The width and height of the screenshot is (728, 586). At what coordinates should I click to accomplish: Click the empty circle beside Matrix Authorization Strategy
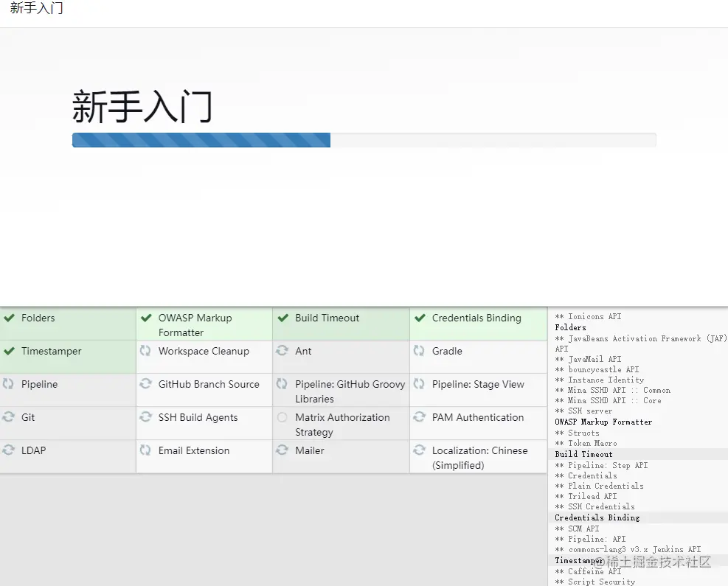282,417
